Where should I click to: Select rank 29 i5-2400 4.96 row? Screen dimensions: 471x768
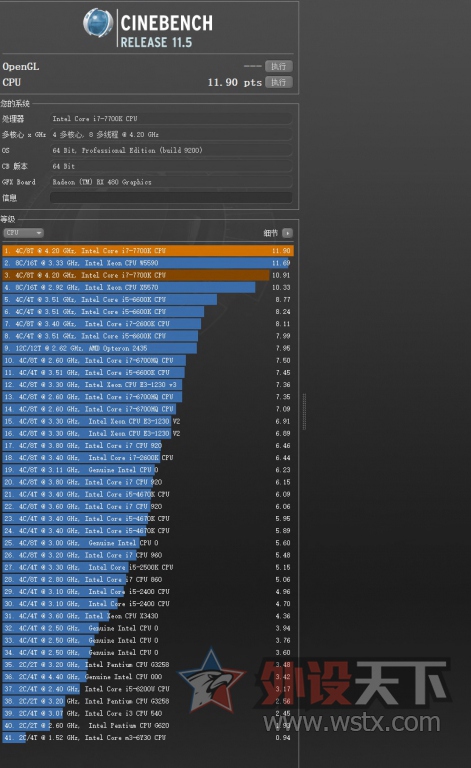pos(148,592)
